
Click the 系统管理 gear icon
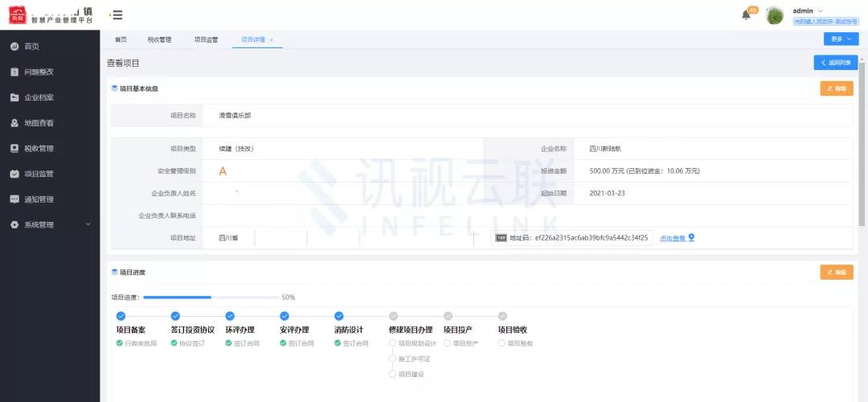click(15, 225)
